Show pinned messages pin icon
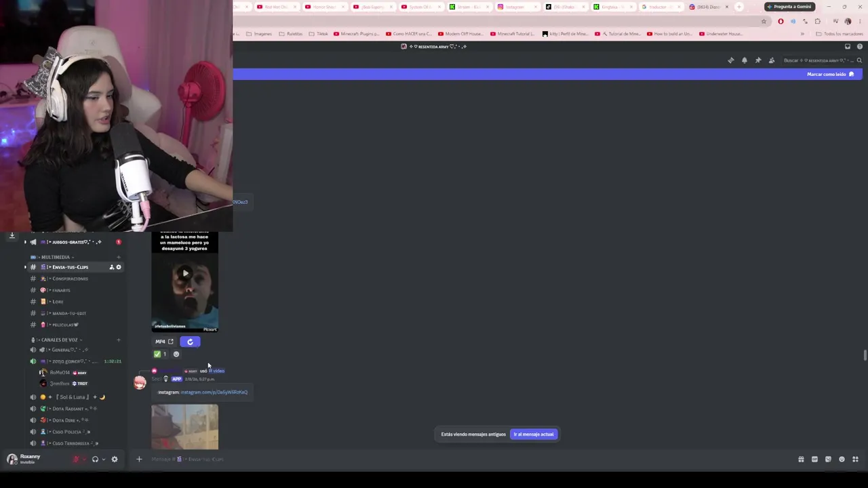The image size is (868, 488). (758, 60)
